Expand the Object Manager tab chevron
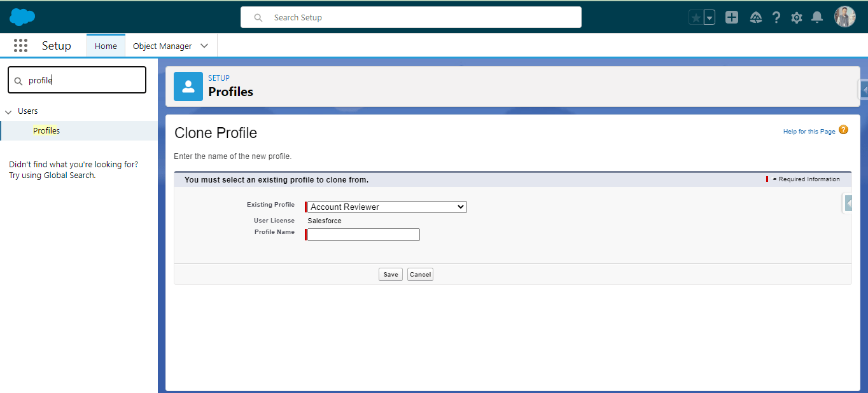The height and width of the screenshot is (393, 868). (x=204, y=46)
